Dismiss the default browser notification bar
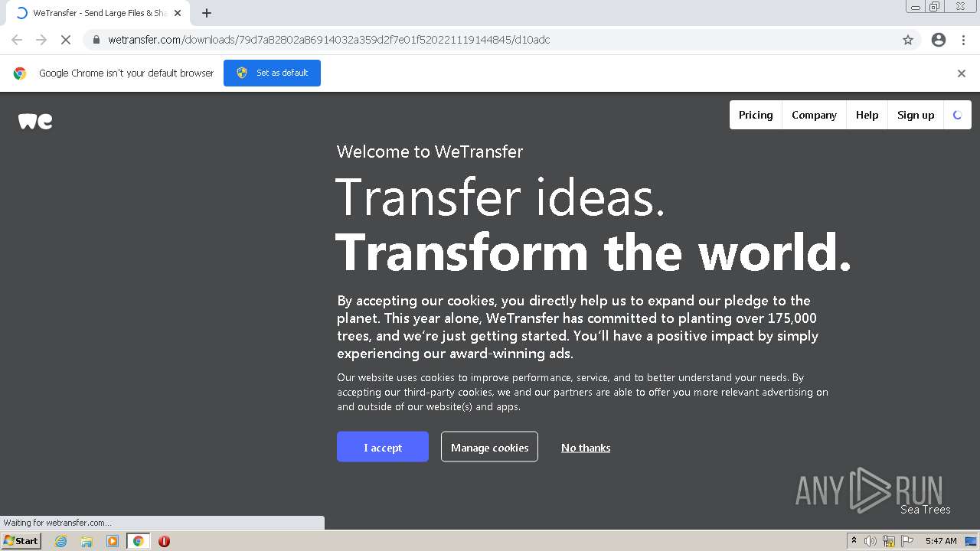This screenshot has width=980, height=551. pyautogui.click(x=962, y=73)
